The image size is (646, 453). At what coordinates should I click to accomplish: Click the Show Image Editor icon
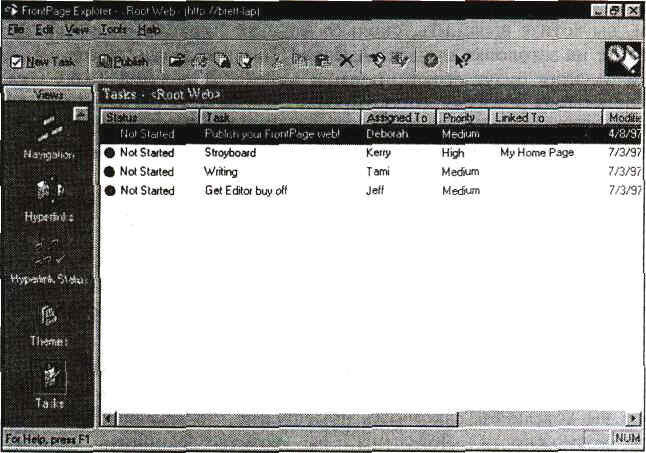[x=399, y=61]
